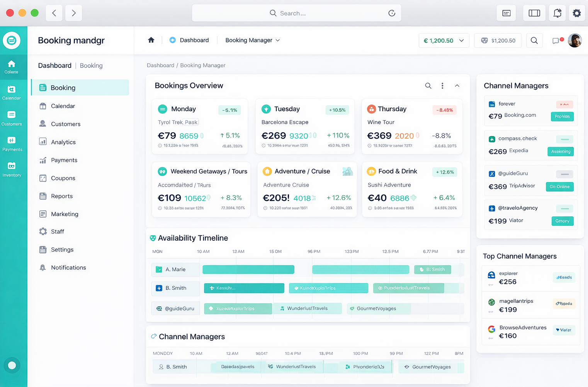Open the chat messages icon
This screenshot has width=588, height=387.
point(556,41)
